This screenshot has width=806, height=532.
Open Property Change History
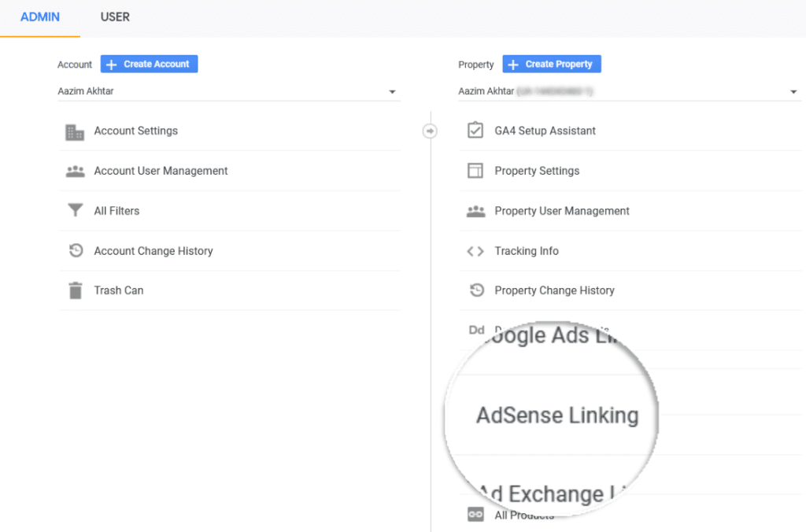point(555,290)
